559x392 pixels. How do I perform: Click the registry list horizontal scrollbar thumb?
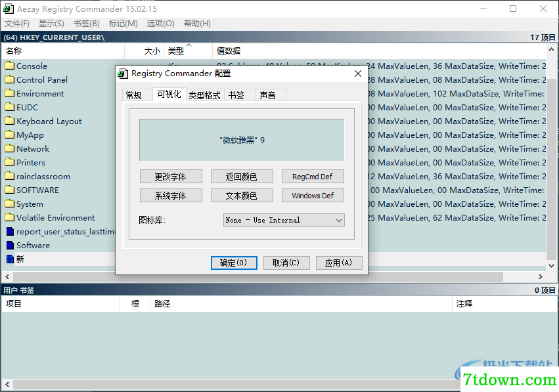(258, 276)
